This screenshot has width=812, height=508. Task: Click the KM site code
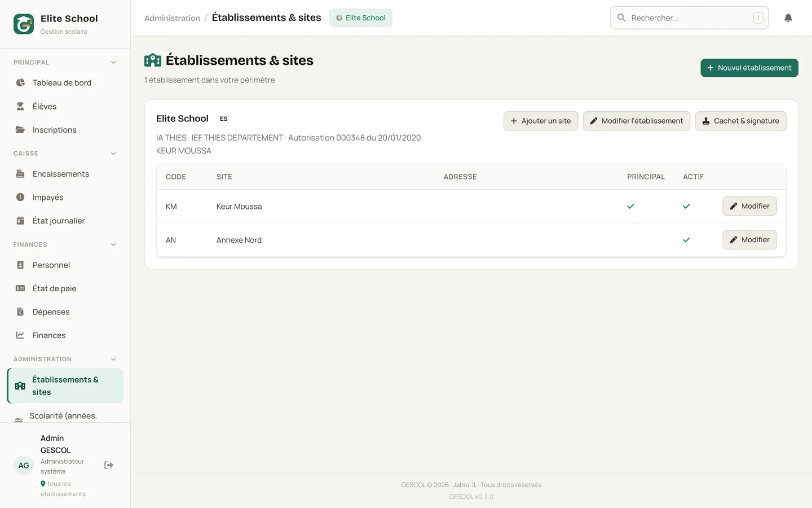click(x=171, y=207)
